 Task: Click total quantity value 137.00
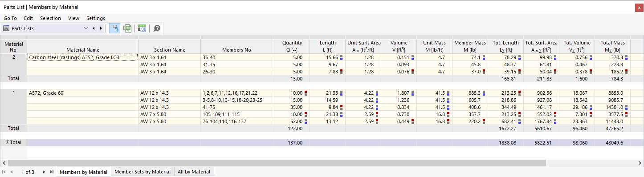coord(292,143)
